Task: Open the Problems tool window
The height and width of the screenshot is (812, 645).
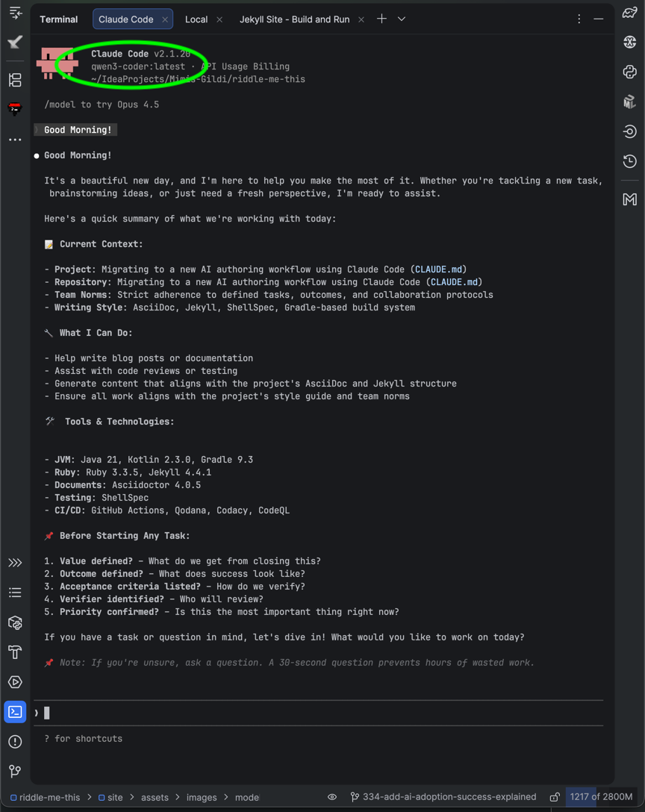Action: (x=15, y=742)
